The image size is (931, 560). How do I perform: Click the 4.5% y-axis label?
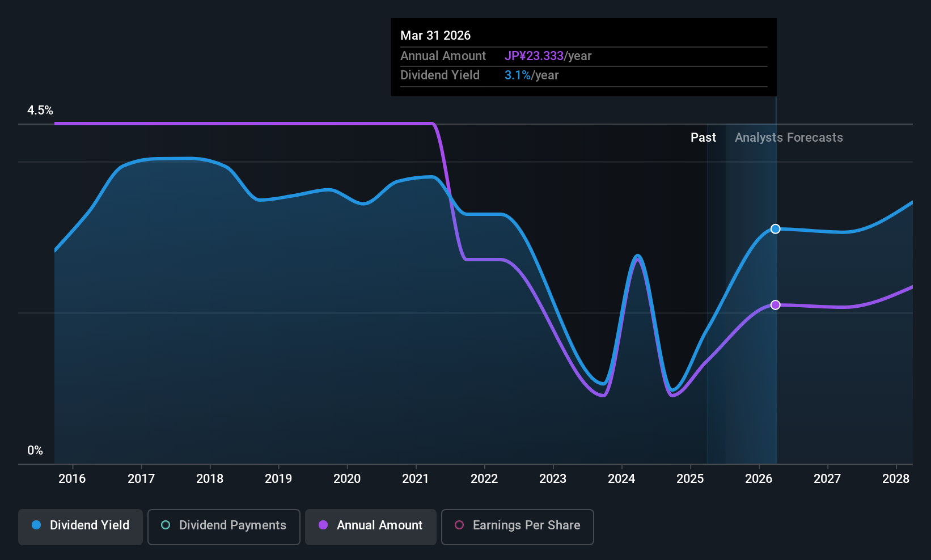(x=40, y=111)
